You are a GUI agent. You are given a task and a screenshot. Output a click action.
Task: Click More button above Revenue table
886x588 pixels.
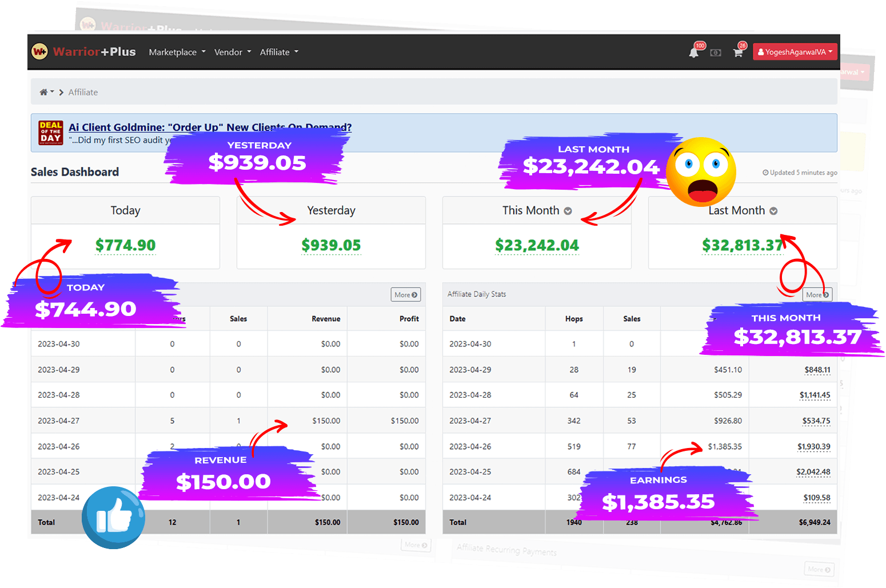(x=406, y=295)
